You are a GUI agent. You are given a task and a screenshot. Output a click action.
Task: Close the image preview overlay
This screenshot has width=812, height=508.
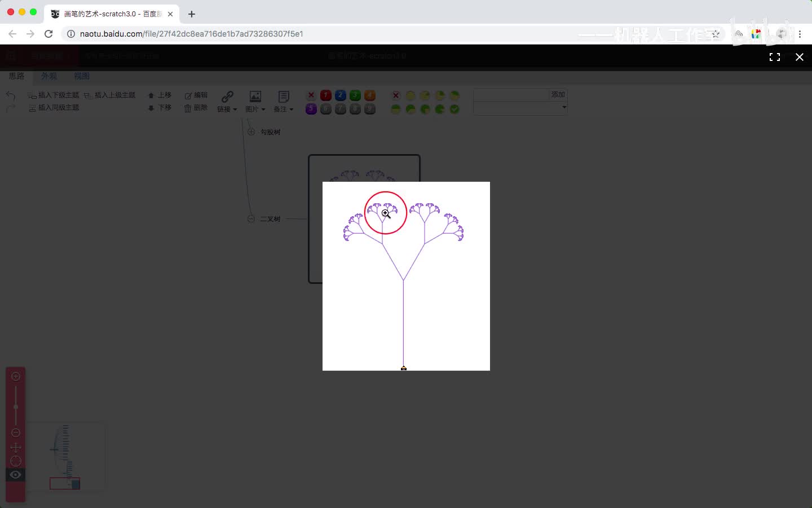pyautogui.click(x=800, y=57)
